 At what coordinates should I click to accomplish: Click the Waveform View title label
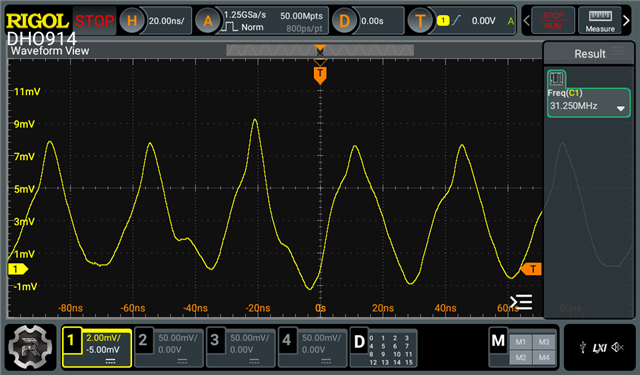[49, 51]
